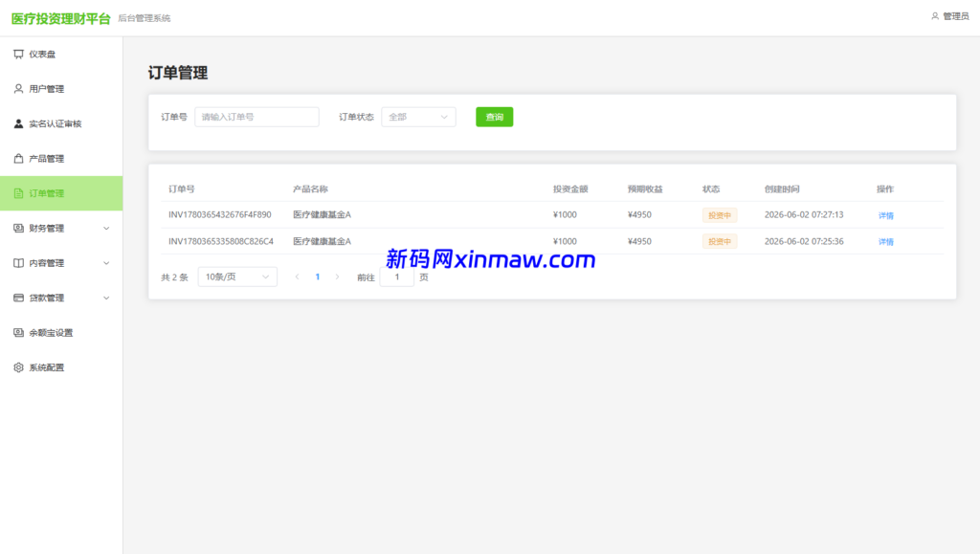Focus the 请输入订单号 input field
This screenshot has width=980, height=554.
tap(256, 117)
